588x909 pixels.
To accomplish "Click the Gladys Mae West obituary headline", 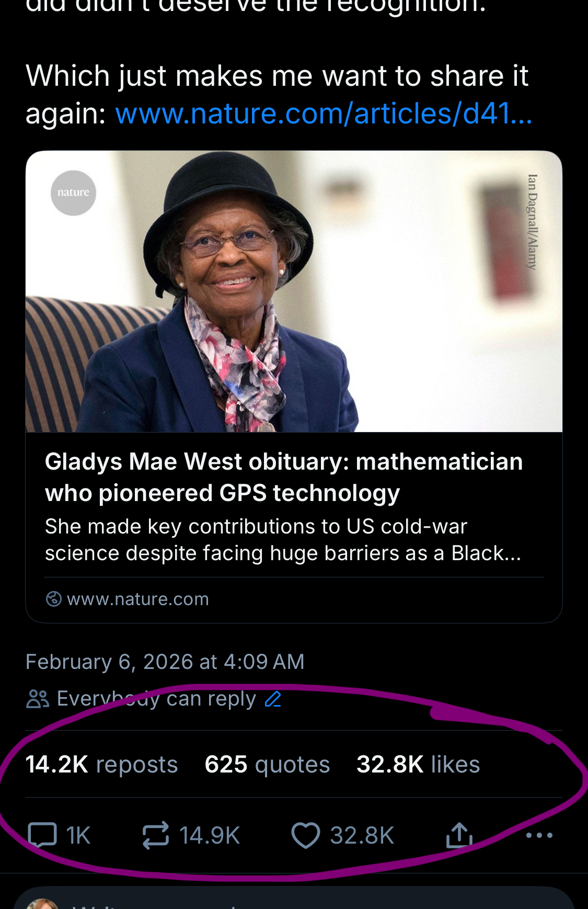I will point(284,477).
